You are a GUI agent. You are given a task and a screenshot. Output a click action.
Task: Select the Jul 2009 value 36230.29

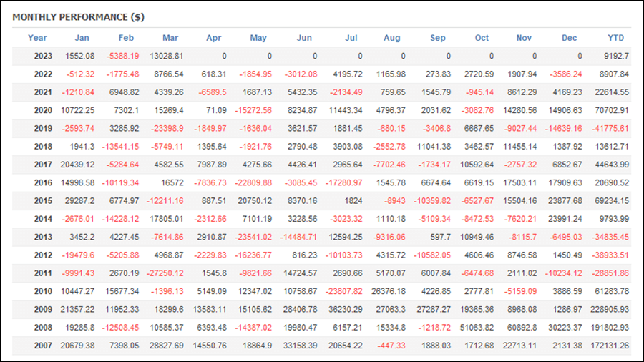346,310
